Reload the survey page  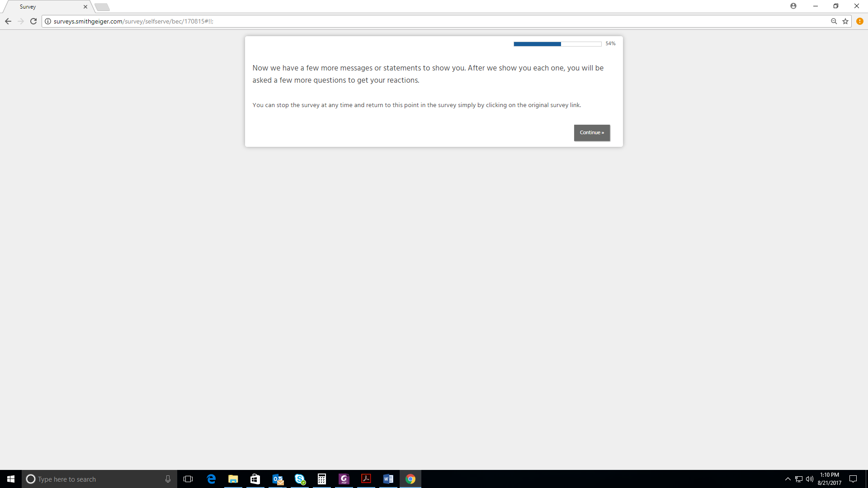[x=33, y=21]
